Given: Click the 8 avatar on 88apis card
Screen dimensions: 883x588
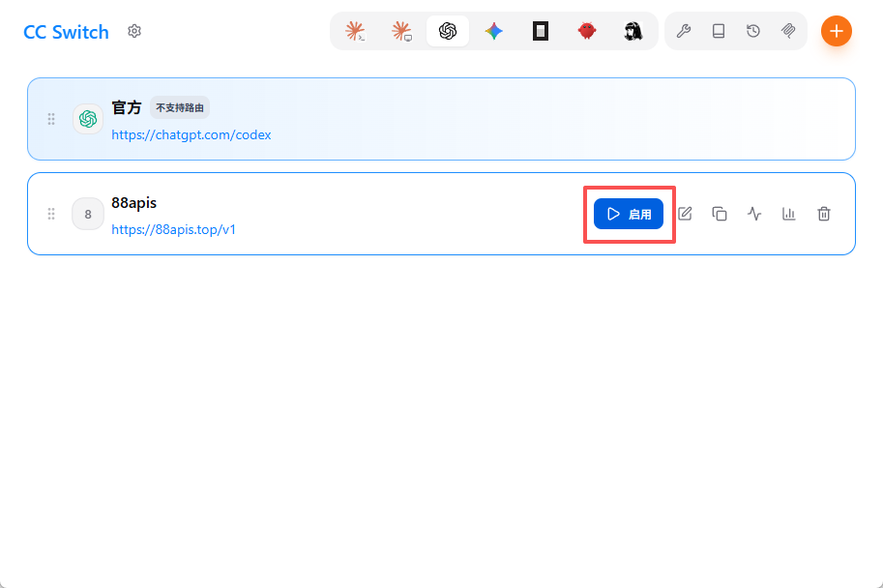Looking at the screenshot, I should (88, 214).
